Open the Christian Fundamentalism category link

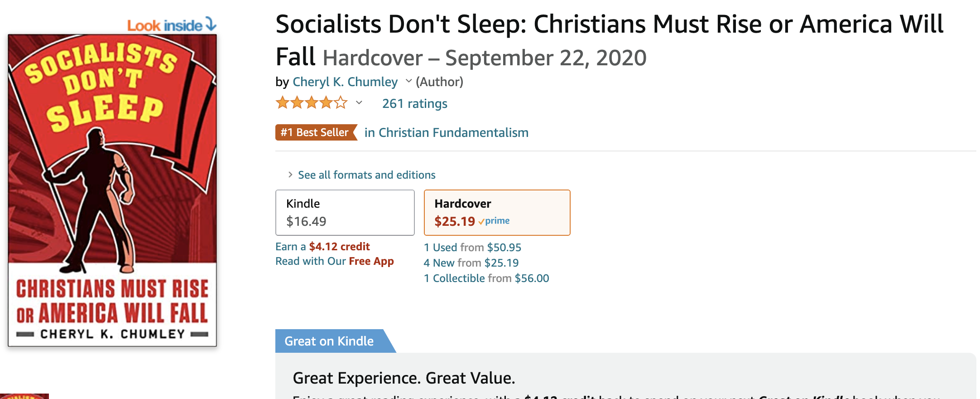pyautogui.click(x=446, y=133)
